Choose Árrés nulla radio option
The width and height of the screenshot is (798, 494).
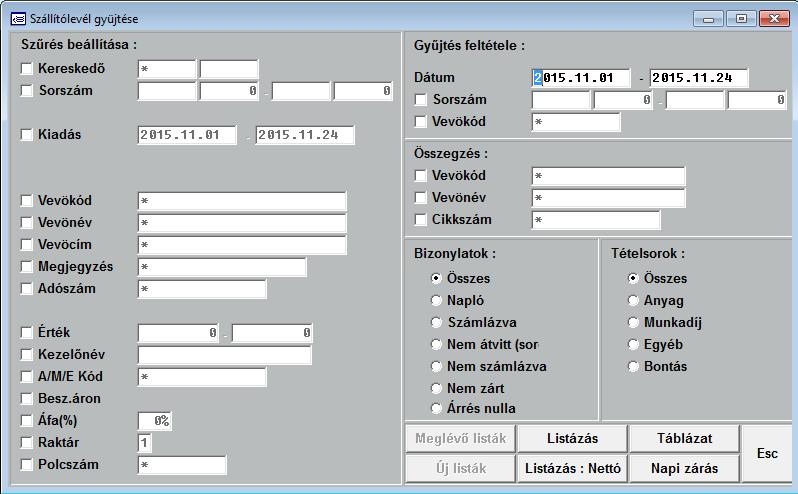click(436, 408)
